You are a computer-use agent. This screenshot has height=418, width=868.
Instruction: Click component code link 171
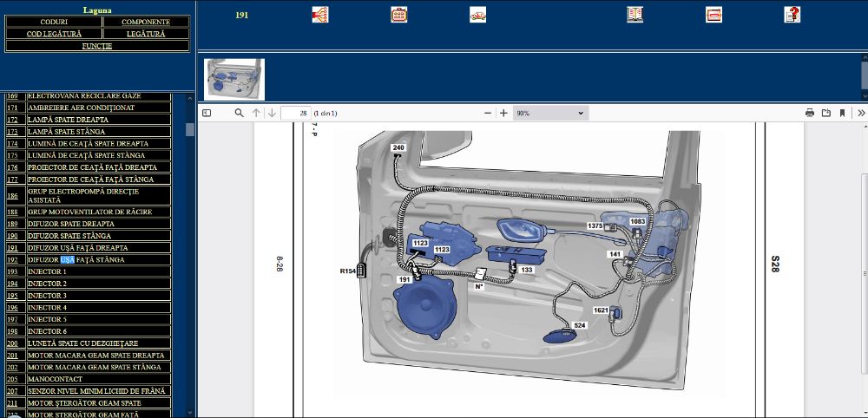coord(12,108)
